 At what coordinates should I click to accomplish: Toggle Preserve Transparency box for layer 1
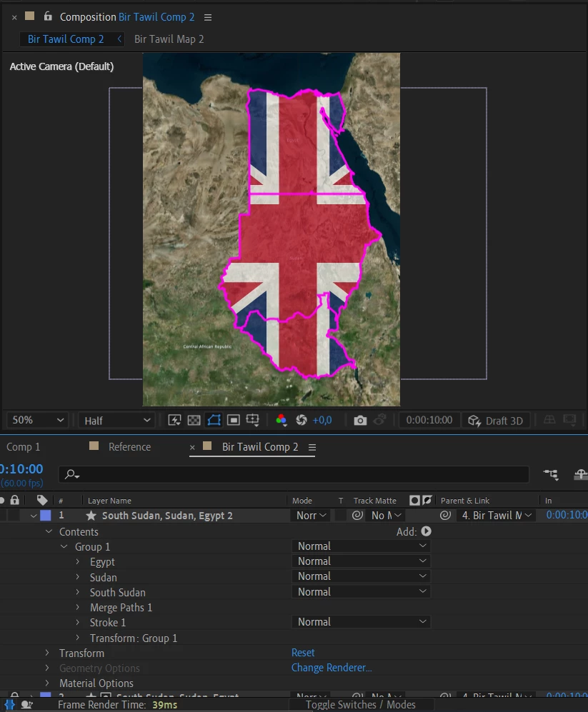(x=340, y=516)
